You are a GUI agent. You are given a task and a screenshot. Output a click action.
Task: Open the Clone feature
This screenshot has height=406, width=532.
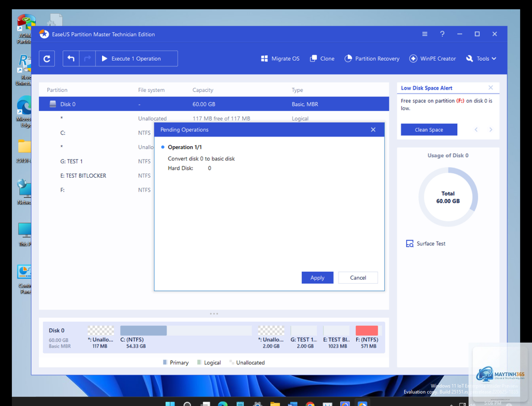[x=322, y=59]
